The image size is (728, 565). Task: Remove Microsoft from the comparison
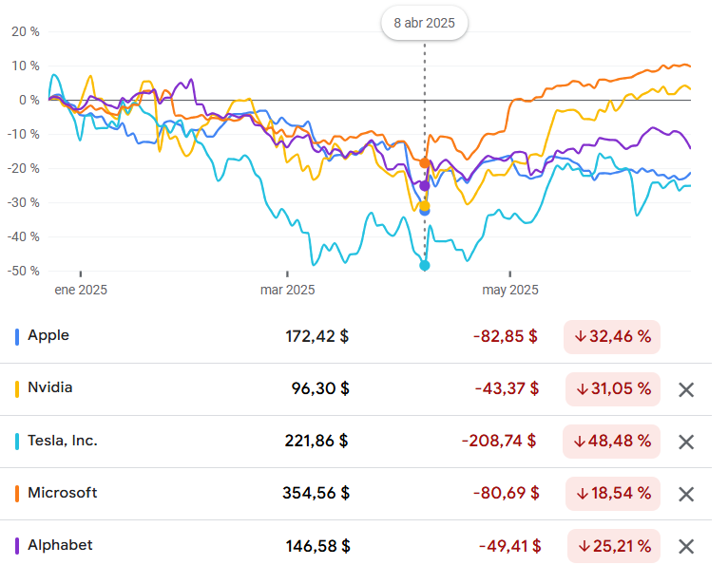687,494
